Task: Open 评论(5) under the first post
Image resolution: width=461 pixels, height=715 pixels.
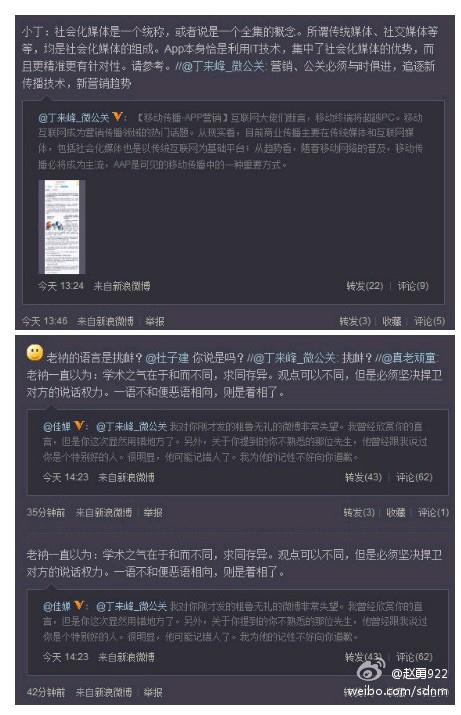Action: tap(429, 321)
